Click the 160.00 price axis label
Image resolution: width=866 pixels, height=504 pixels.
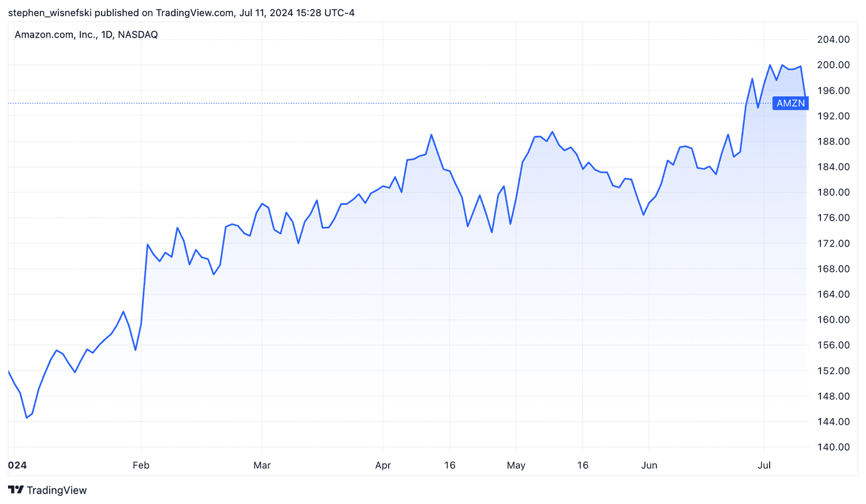click(x=833, y=320)
